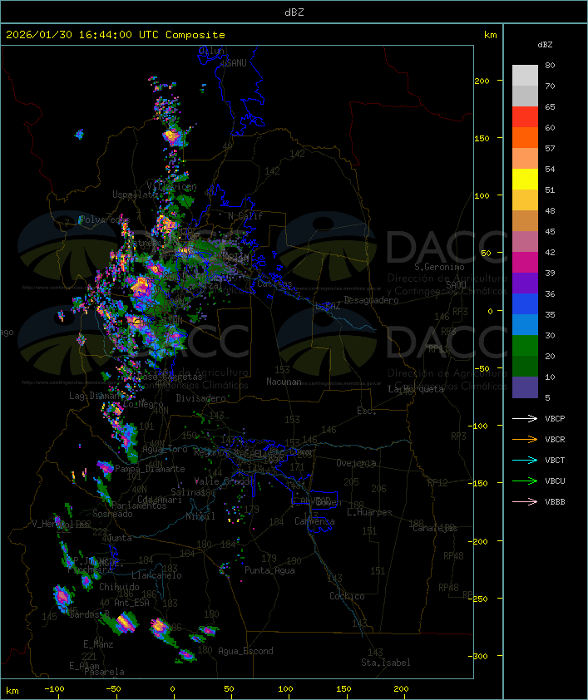Image resolution: width=588 pixels, height=700 pixels.
Task: Click the Punta_Agua location label
Action: tap(270, 570)
